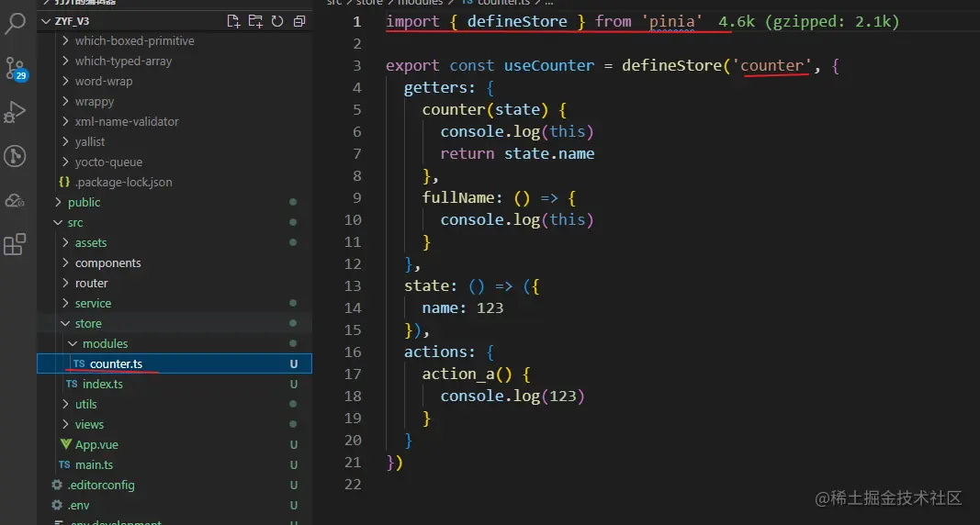Click name: 123 on line 14
Screen dimensions: 980x525
point(463,307)
